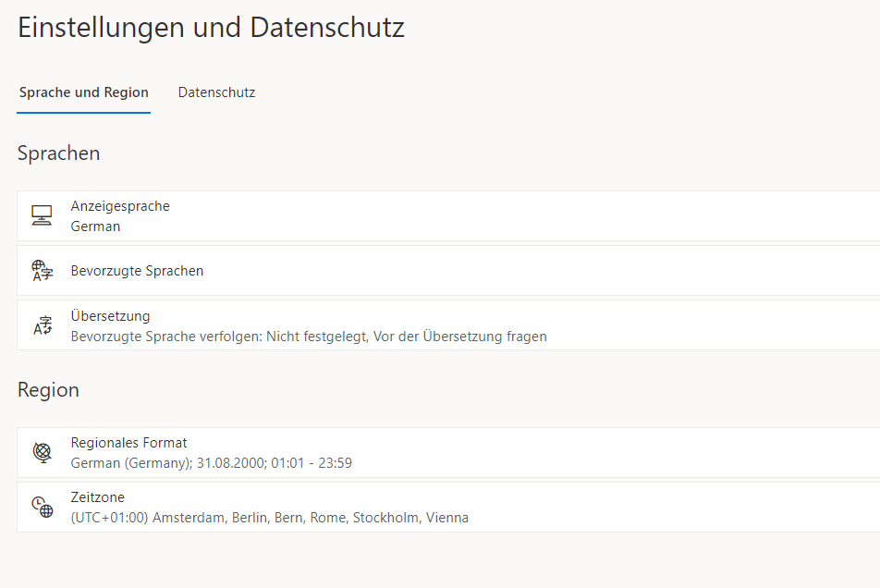This screenshot has width=880, height=588.
Task: Click the Region section heading
Action: tap(48, 389)
